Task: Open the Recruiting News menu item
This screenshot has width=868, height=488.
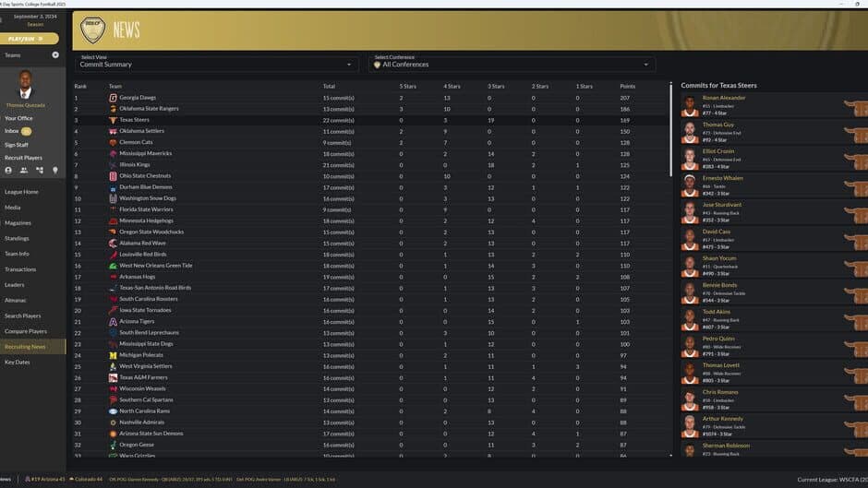Action: click(x=25, y=347)
